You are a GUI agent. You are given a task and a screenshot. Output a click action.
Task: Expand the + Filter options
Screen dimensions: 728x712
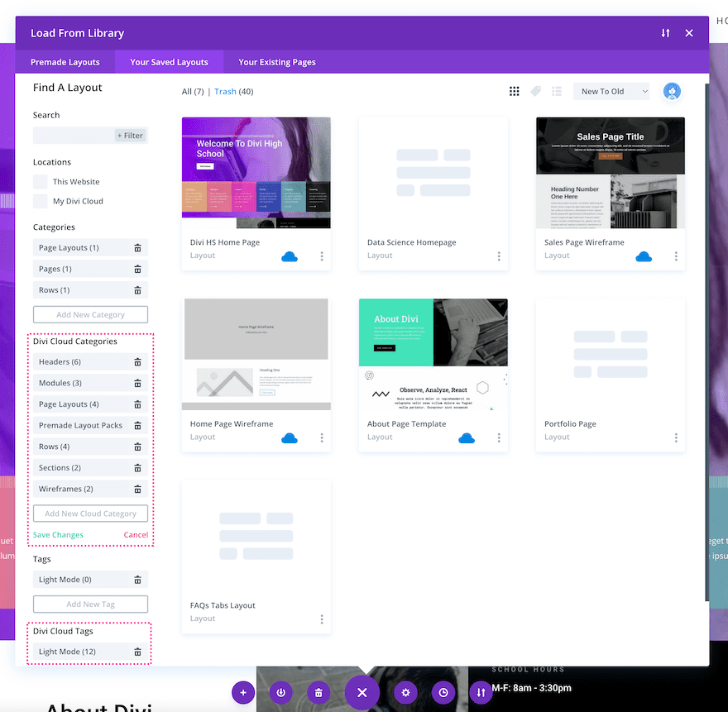(x=130, y=136)
